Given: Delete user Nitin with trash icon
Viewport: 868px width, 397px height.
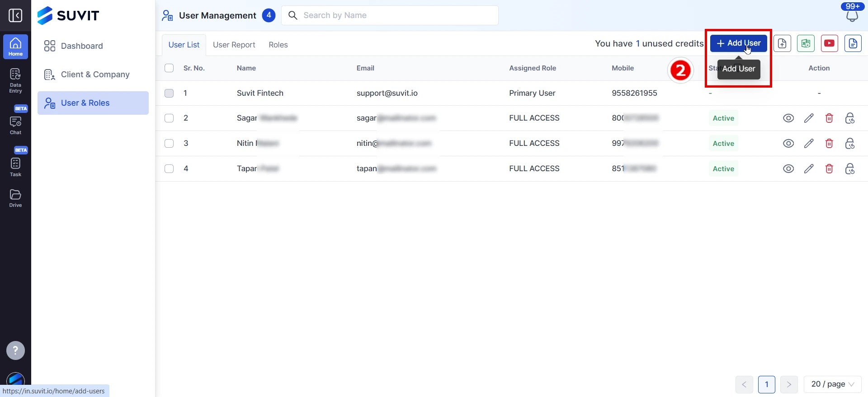Looking at the screenshot, I should pos(830,144).
